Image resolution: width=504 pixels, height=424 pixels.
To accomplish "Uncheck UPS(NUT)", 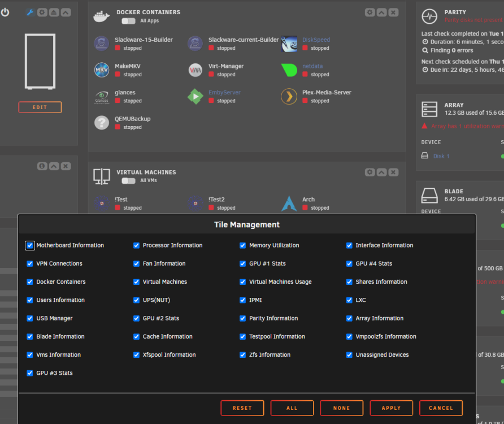I will point(136,300).
